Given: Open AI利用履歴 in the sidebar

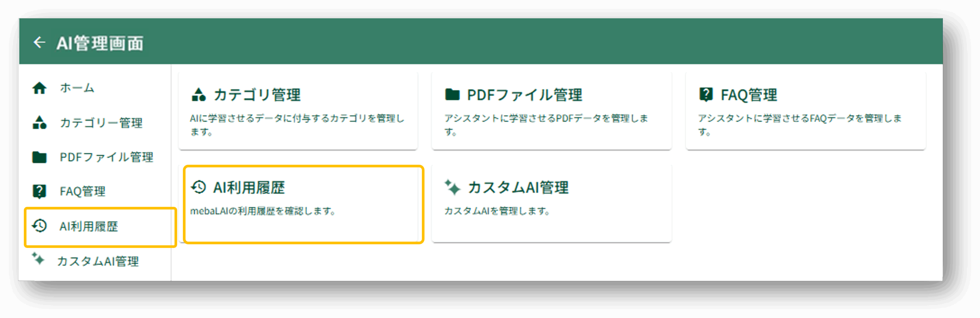Looking at the screenshot, I should [x=88, y=226].
